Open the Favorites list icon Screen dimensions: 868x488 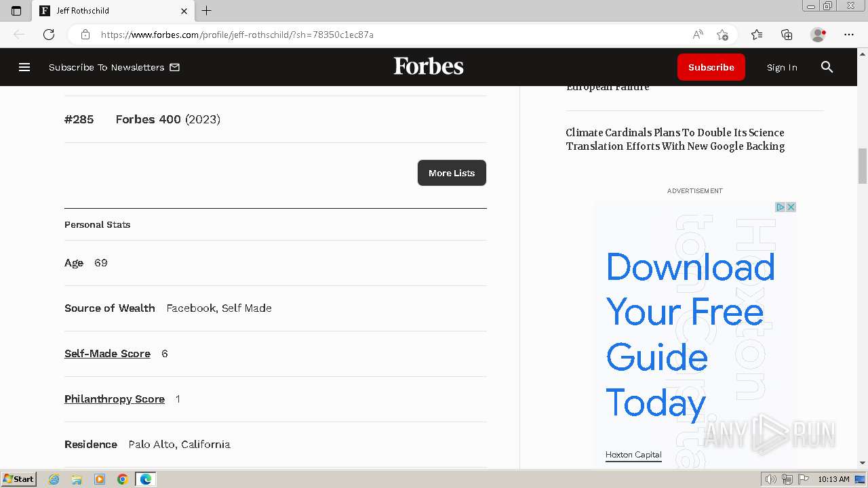tap(757, 35)
